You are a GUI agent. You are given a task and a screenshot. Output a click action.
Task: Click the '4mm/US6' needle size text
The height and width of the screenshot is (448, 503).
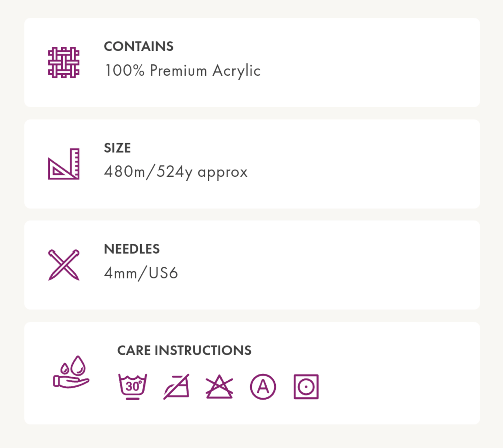point(141,273)
